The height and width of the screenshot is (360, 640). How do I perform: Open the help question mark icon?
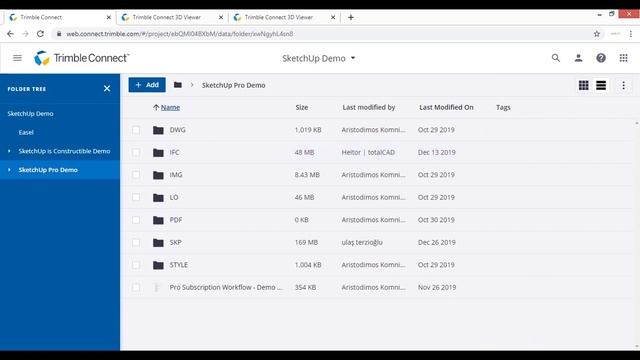coord(601,58)
